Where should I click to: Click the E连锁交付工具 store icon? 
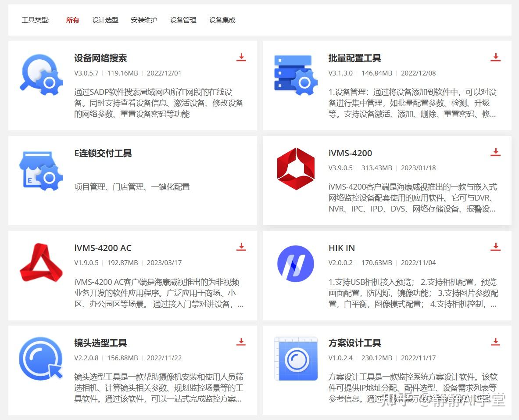(41, 171)
